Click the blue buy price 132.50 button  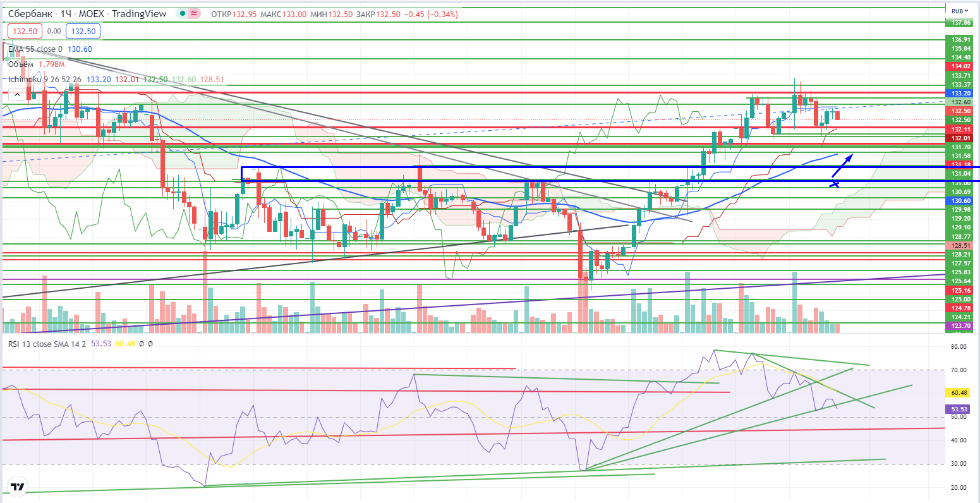[82, 30]
